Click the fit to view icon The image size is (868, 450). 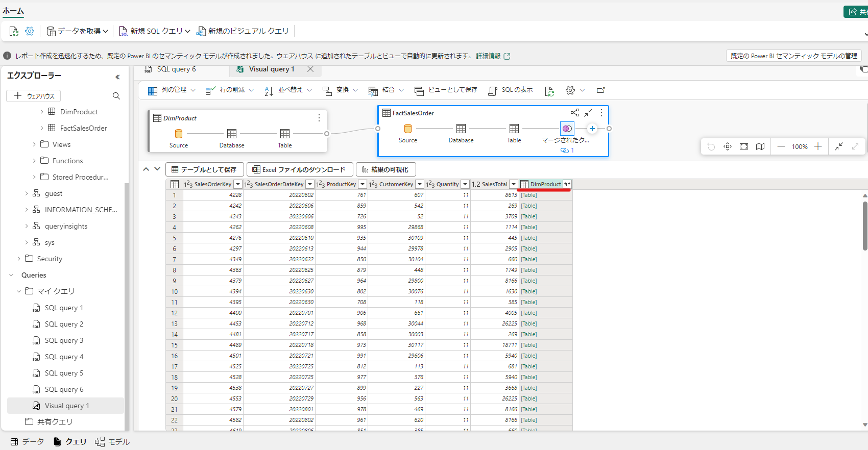click(744, 146)
